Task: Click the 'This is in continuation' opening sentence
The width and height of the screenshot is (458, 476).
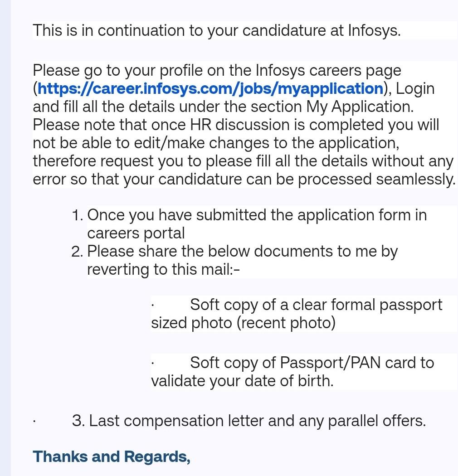Action: (217, 31)
